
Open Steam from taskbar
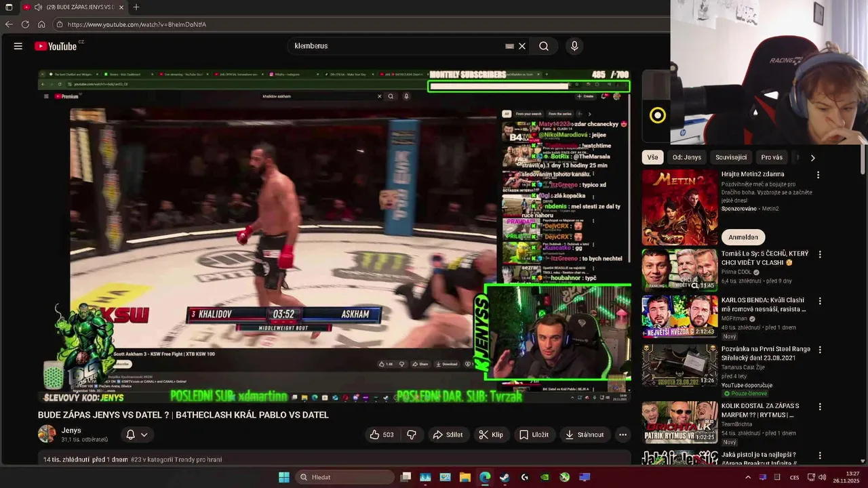505,477
